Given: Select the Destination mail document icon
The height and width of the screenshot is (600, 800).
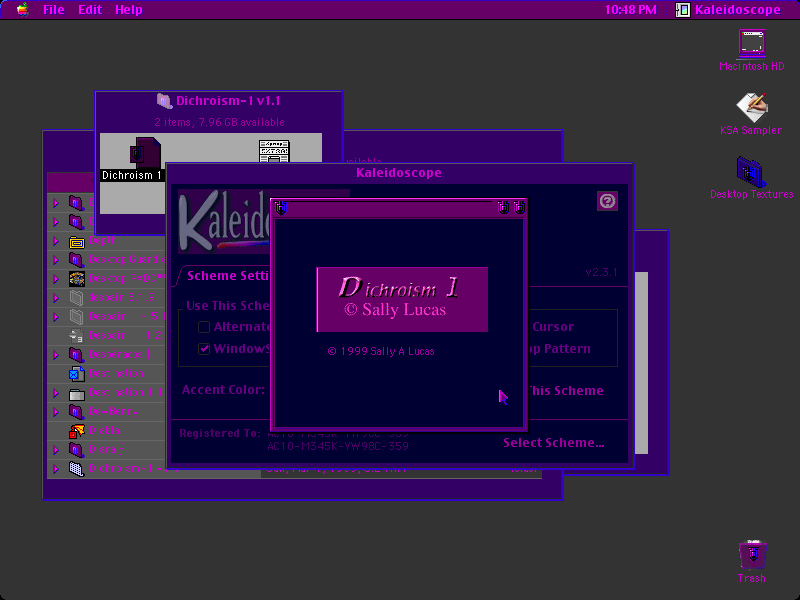Looking at the screenshot, I should click(77, 374).
